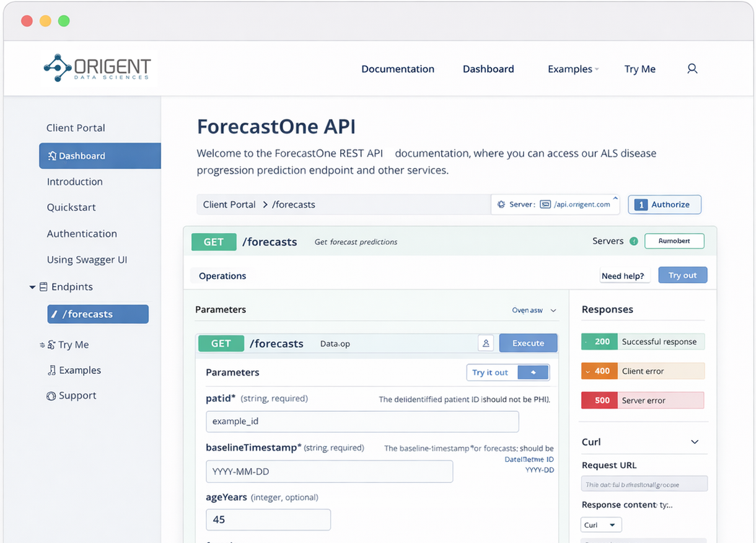Click the Endpoints folder icon
Viewport: 756px width, 543px height.
[43, 286]
